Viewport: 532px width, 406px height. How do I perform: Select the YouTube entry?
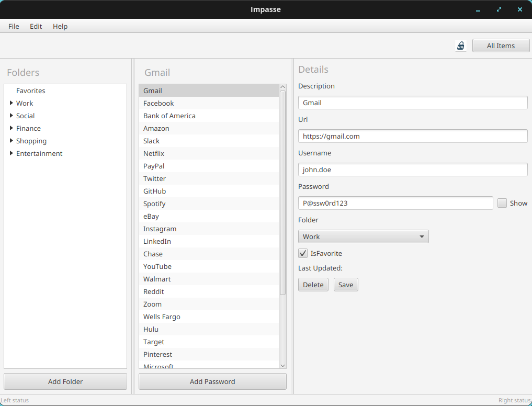tap(209, 266)
